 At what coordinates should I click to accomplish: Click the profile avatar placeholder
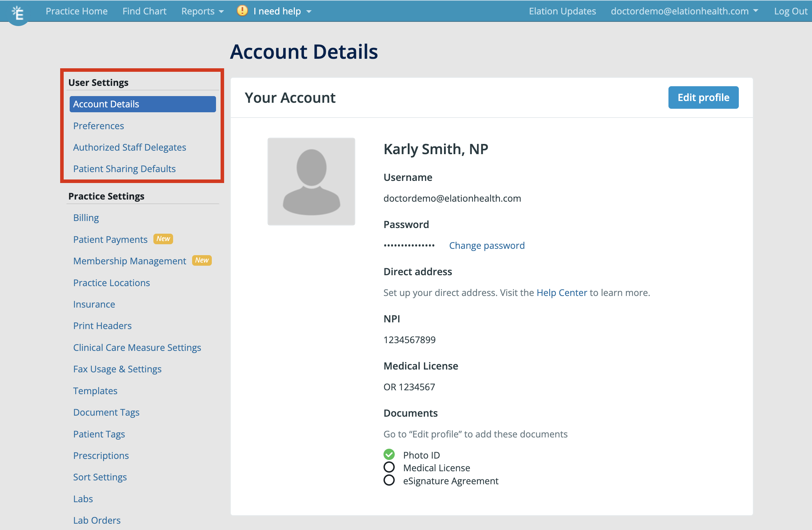[x=311, y=181]
